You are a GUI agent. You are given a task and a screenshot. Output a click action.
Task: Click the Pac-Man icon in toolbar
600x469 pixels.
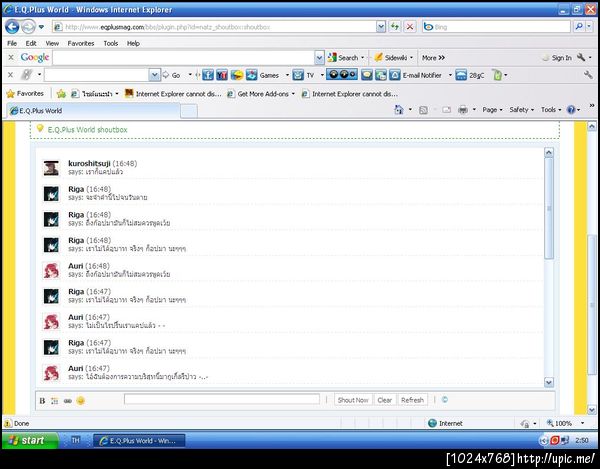click(237, 75)
